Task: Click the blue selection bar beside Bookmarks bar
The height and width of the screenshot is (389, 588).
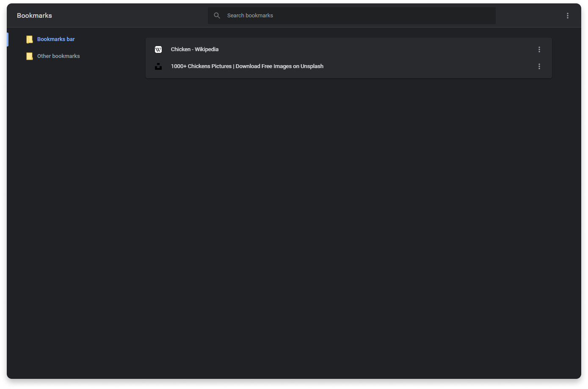Action: (x=7, y=39)
